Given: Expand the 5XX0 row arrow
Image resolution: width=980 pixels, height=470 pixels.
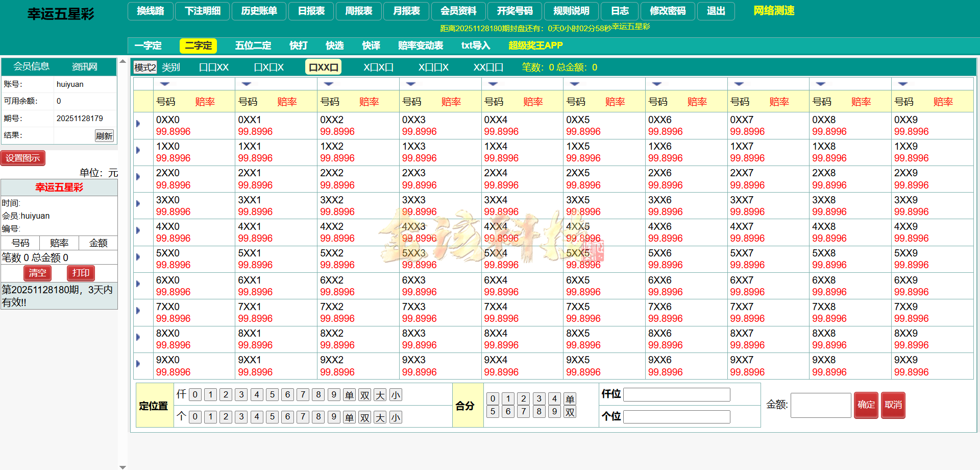Looking at the screenshot, I should coord(138,257).
